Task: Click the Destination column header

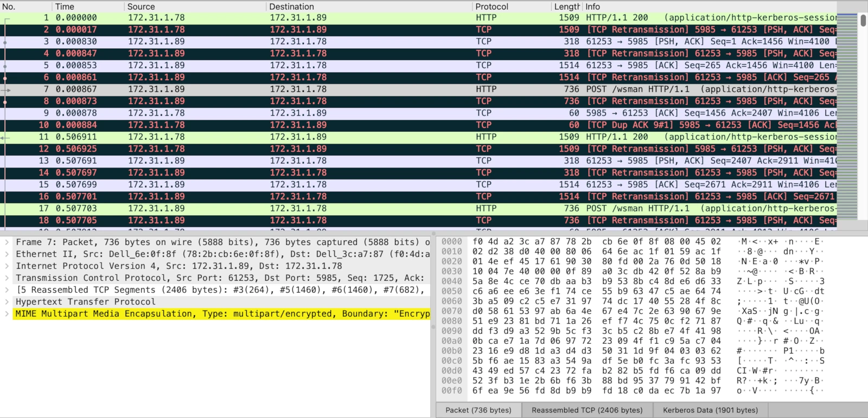Action: pyautogui.click(x=369, y=7)
